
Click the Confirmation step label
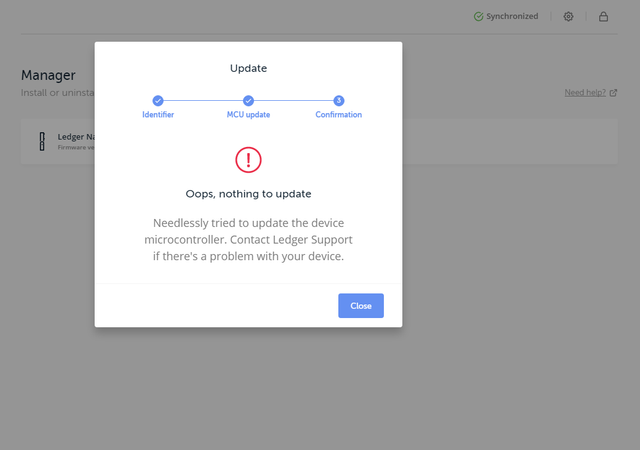click(x=338, y=115)
